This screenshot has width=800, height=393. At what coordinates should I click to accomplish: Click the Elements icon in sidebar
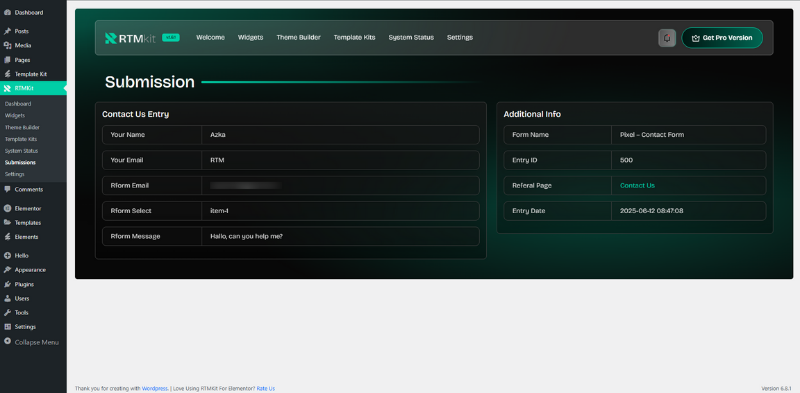coord(7,237)
